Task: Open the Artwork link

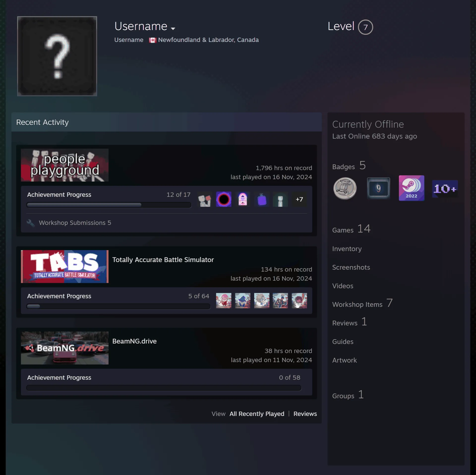Action: pos(344,360)
